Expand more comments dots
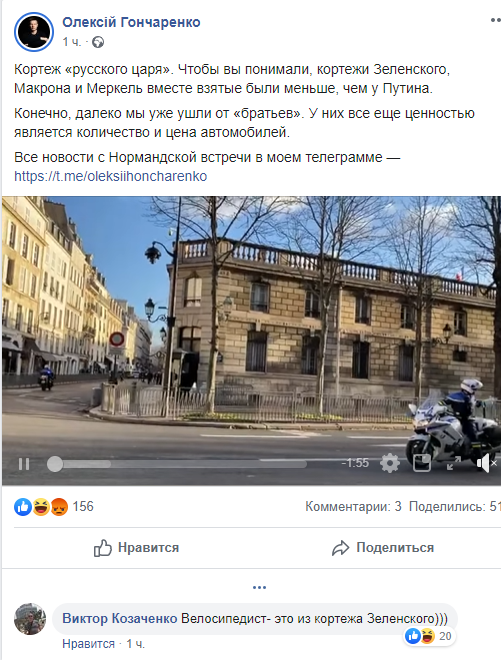This screenshot has width=501, height=660. coord(259,587)
